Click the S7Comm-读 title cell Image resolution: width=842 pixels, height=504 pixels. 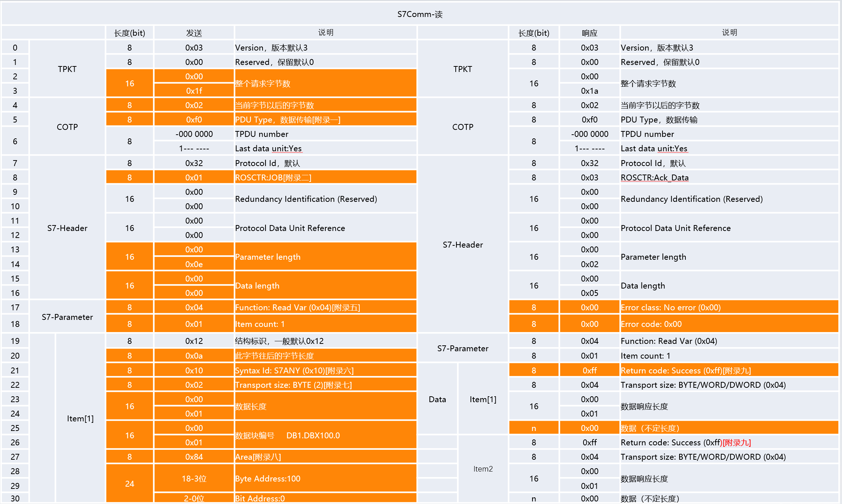pos(420,14)
